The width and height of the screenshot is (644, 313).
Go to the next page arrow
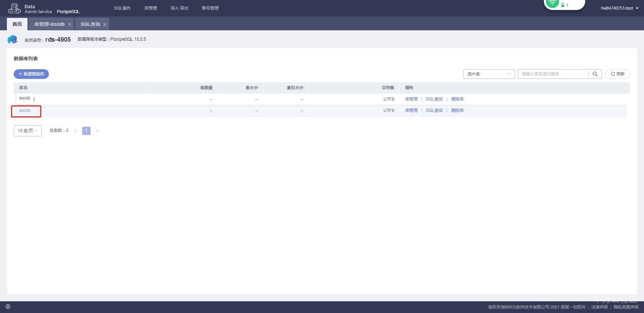(x=97, y=131)
